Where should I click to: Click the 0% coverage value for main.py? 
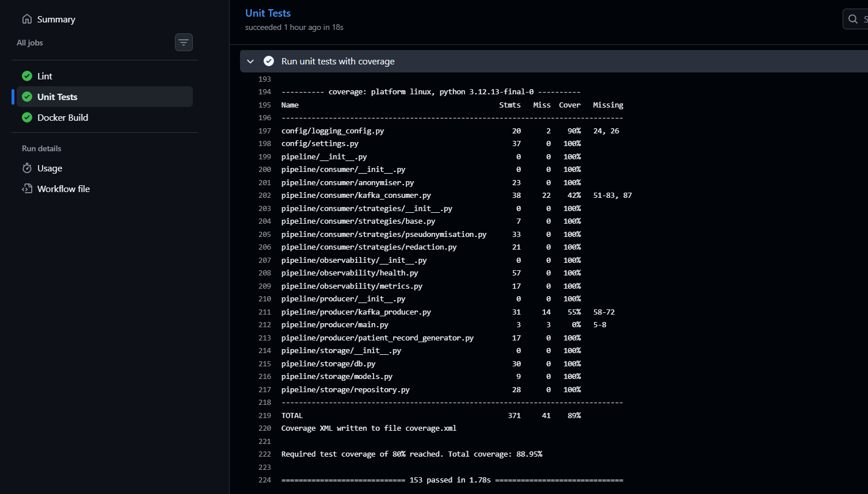tap(576, 325)
